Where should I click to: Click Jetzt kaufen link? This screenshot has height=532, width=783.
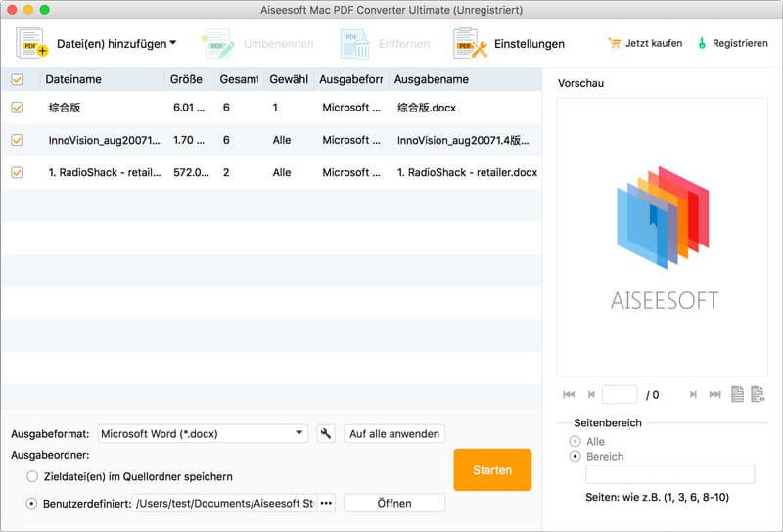[x=654, y=43]
